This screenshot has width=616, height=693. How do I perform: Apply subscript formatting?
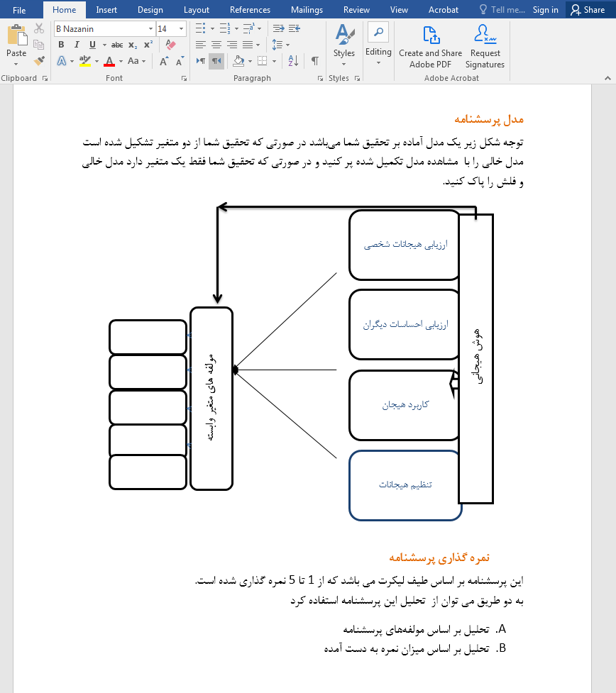click(x=131, y=44)
